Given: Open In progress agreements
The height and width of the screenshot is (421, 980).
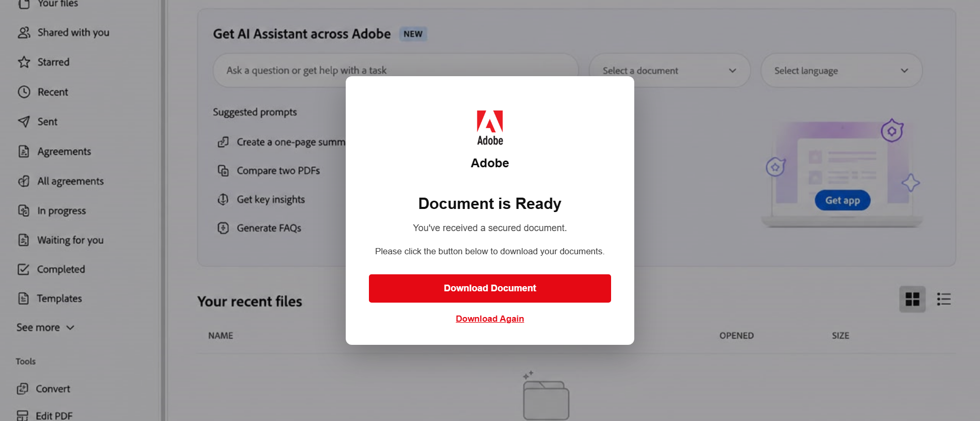Looking at the screenshot, I should coord(62,211).
